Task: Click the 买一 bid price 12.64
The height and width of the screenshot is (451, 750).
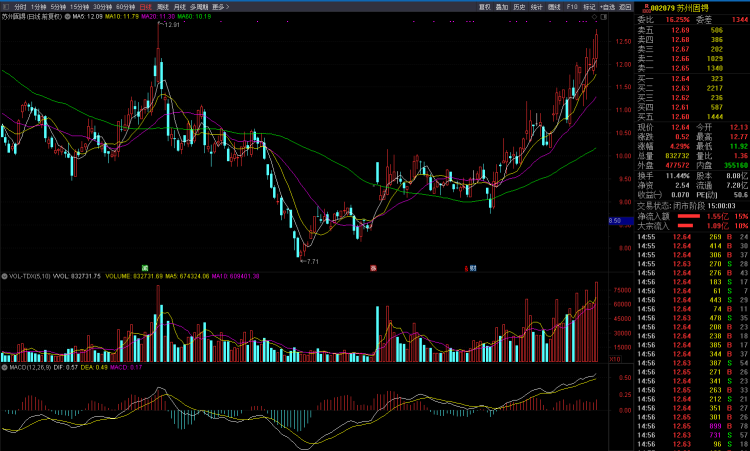Action: click(680, 78)
